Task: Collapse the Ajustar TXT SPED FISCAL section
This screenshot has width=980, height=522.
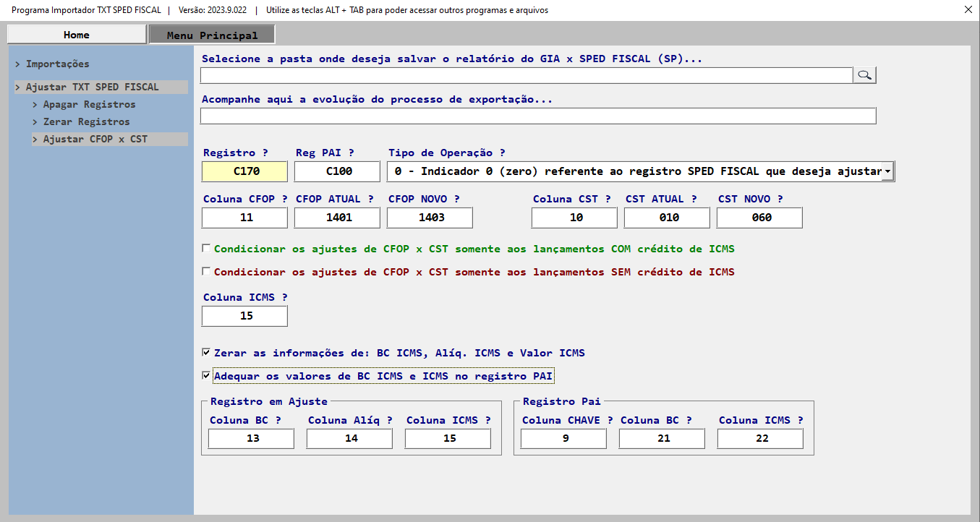Action: [92, 87]
